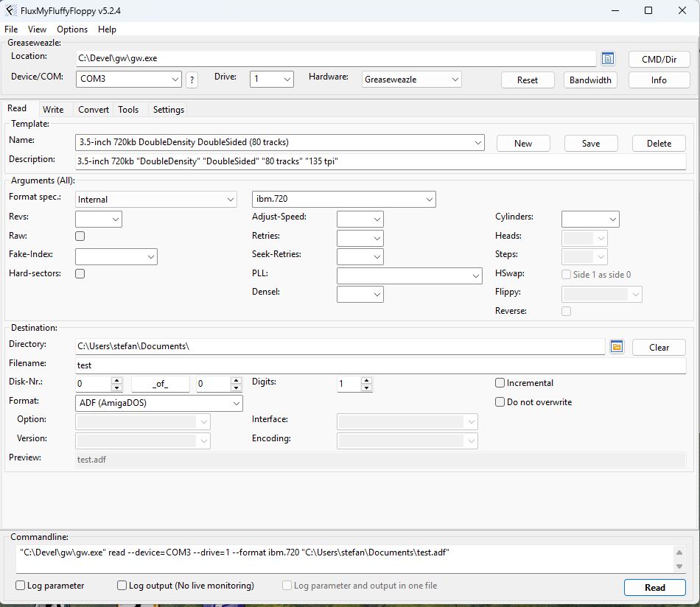Click the Commandline text box

click(345, 558)
